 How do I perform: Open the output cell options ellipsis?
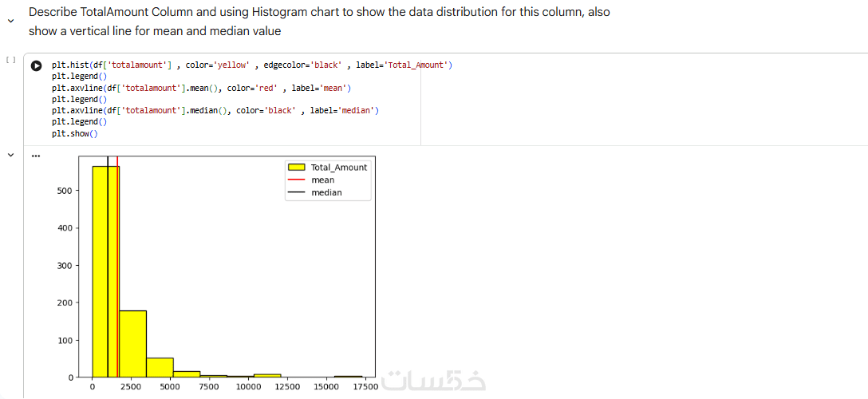[35, 156]
